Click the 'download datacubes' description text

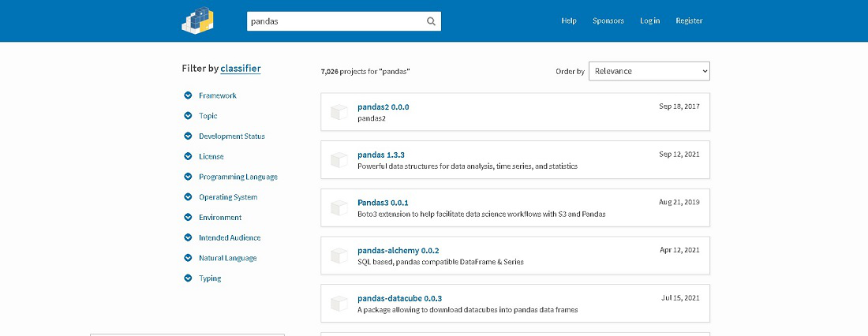(468, 310)
